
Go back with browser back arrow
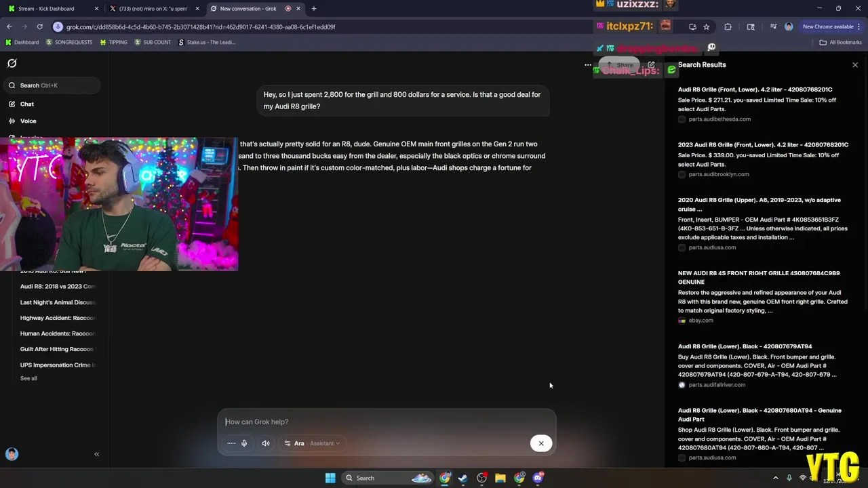[x=9, y=26]
